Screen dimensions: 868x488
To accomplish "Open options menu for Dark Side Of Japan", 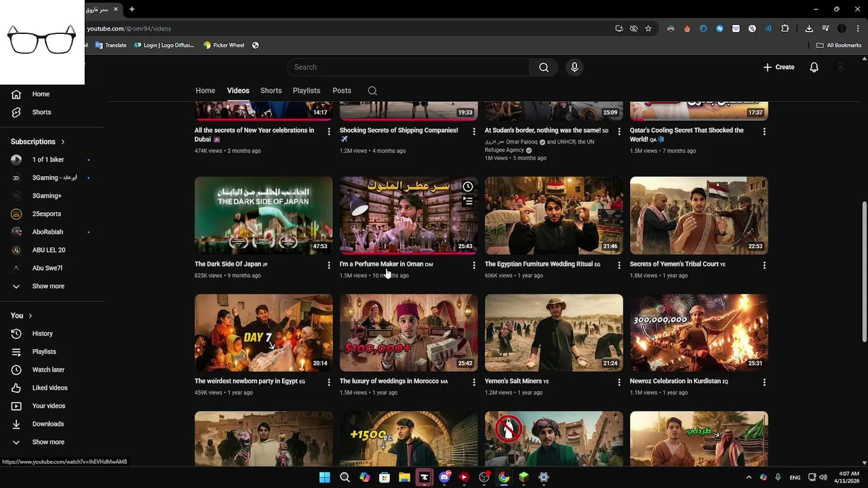I will (x=329, y=265).
